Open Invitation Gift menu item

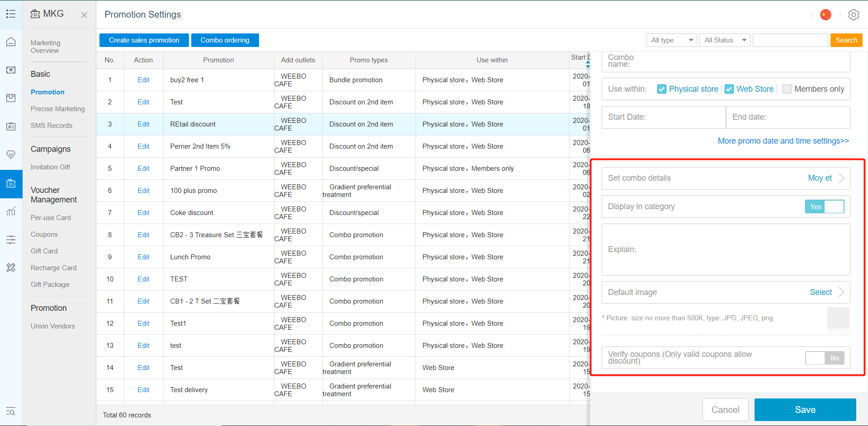click(50, 167)
